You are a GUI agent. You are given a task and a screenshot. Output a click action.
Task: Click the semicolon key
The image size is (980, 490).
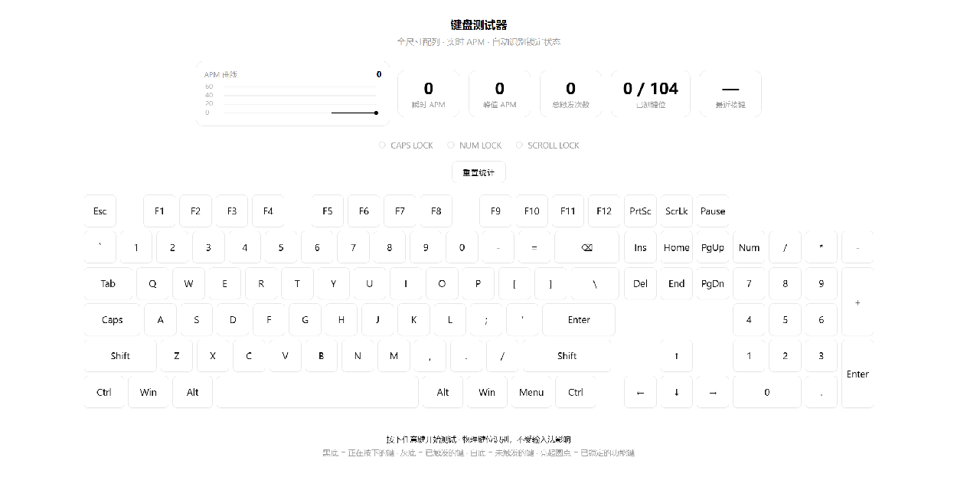point(486,320)
